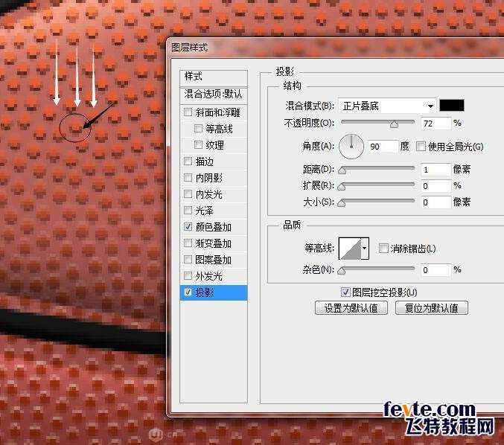This screenshot has height=445, width=504.
Task: Click the opacity value field showing 72
Action: click(x=435, y=122)
